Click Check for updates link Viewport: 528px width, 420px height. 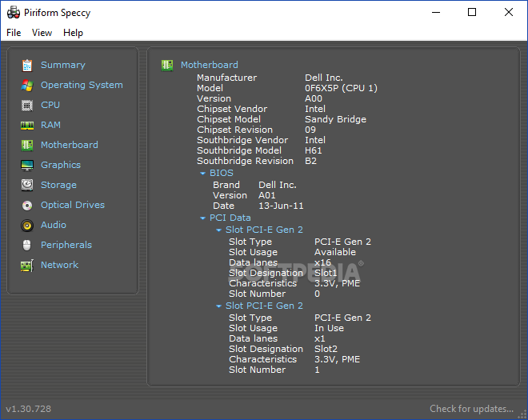(x=471, y=409)
